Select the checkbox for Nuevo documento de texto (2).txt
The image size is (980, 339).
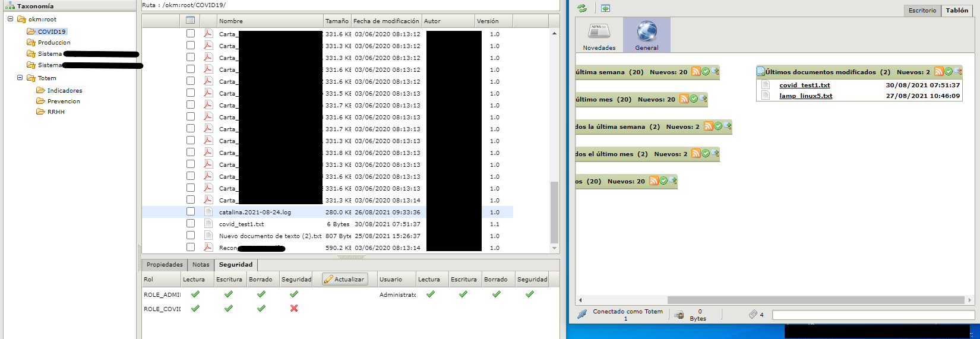191,235
